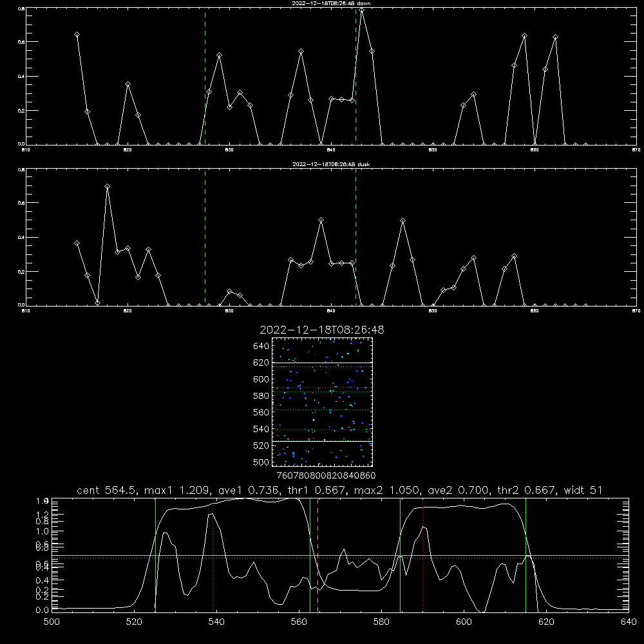This screenshot has width=644, height=644.
Task: Click the right green dashed line in dawn plot
Action: click(x=355, y=76)
